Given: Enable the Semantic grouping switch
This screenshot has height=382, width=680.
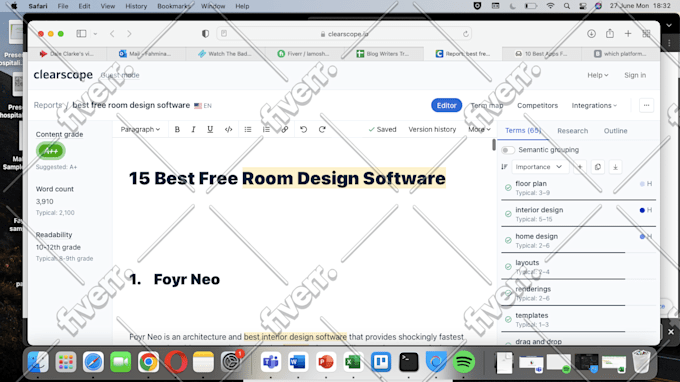Looking at the screenshot, I should [x=507, y=150].
